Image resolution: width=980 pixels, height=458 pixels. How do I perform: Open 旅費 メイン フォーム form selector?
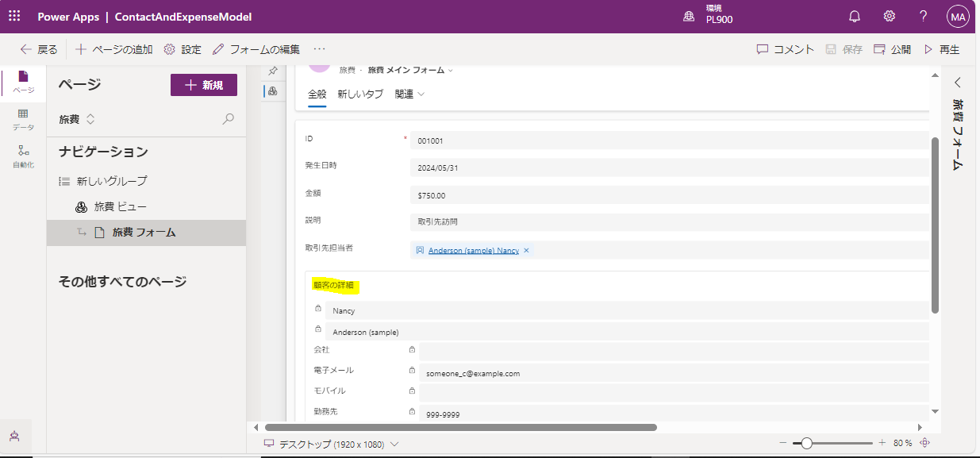[x=410, y=70]
